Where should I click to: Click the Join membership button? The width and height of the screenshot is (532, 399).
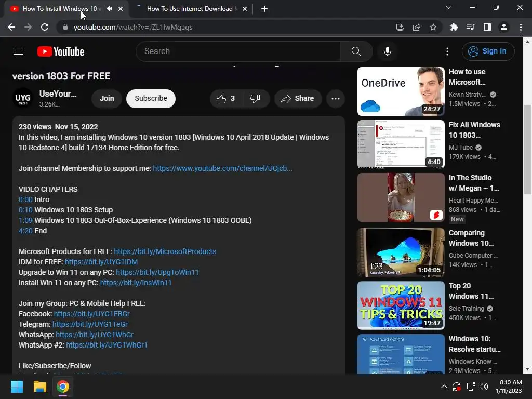(x=107, y=98)
